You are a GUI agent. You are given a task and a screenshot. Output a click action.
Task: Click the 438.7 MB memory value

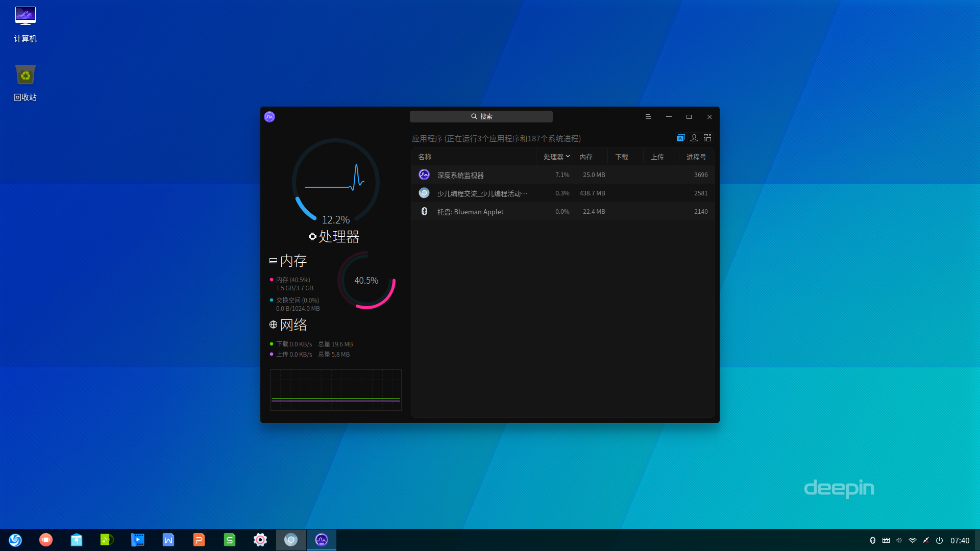point(592,193)
